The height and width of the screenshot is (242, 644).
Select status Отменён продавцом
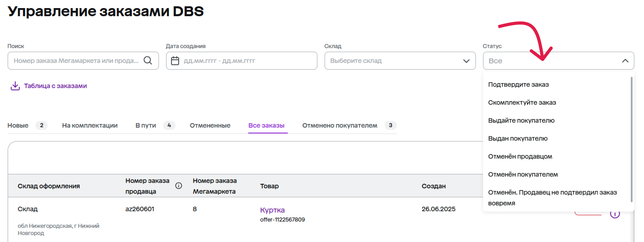click(520, 157)
